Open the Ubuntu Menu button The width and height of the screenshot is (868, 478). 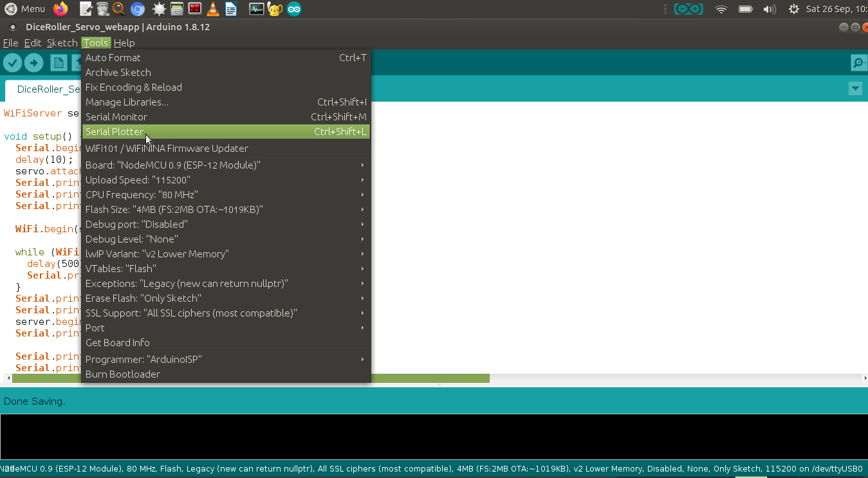coord(26,9)
